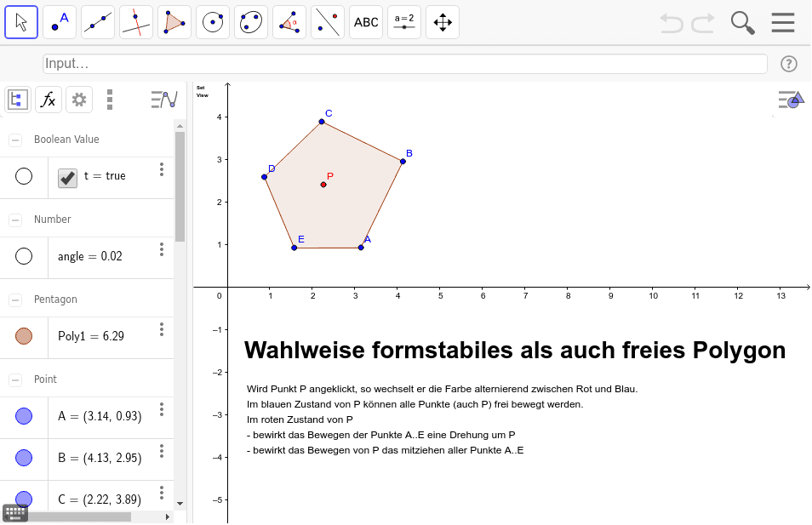Viewport: 812px width, 525px height.
Task: Click point C on the pentagon
Action: point(322,122)
